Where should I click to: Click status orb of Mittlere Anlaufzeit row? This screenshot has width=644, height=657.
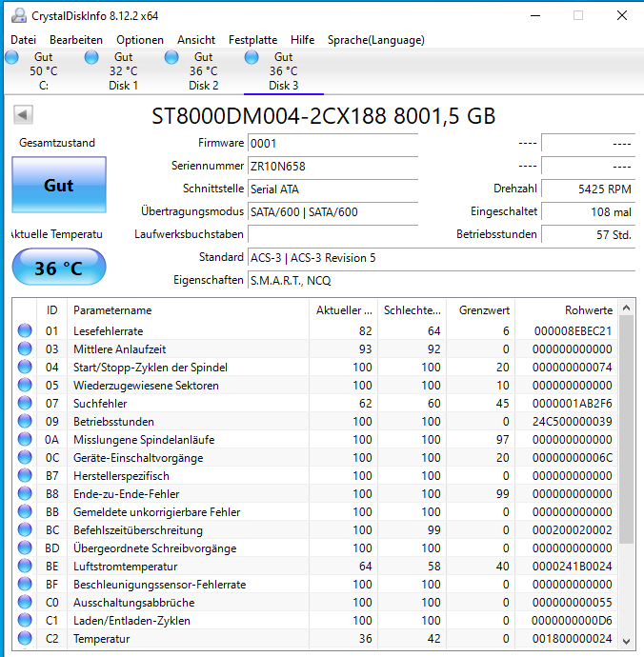tap(25, 348)
